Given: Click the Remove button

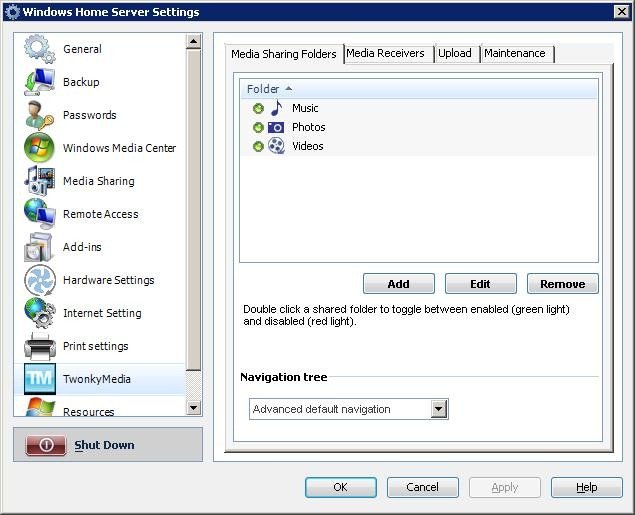Looking at the screenshot, I should [563, 284].
